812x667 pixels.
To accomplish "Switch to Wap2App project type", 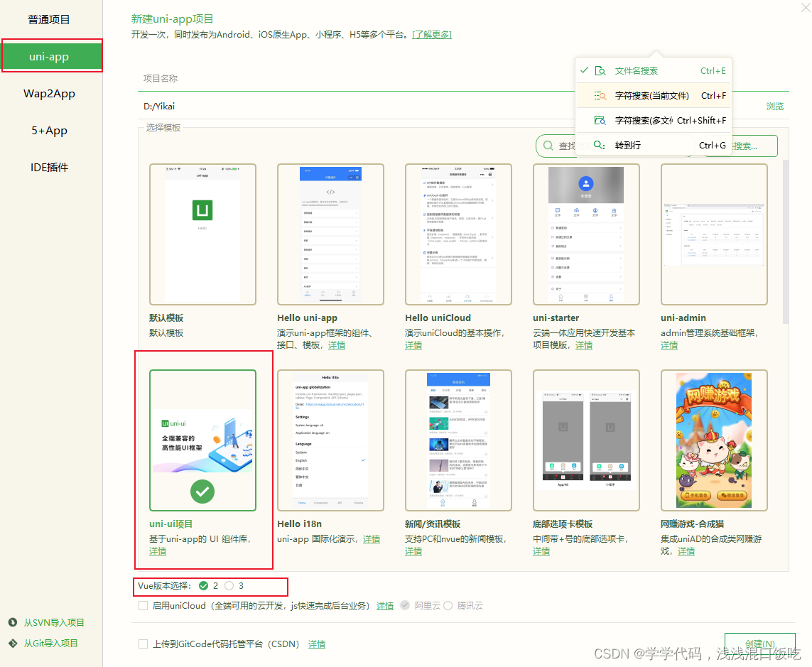I will [x=49, y=94].
